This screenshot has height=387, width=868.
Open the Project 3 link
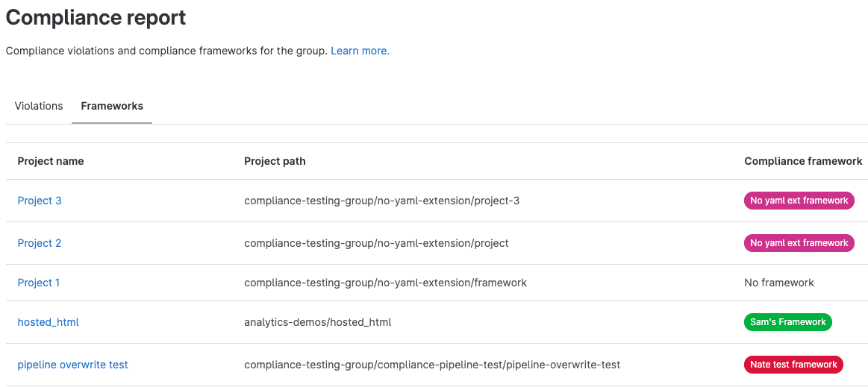coord(40,201)
